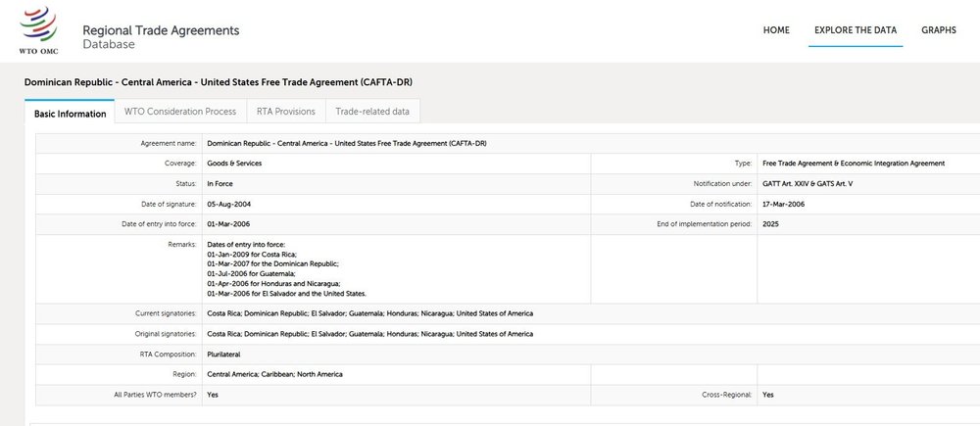Switch to WTO Consideration Process tab
The image size is (980, 426).
[180, 112]
